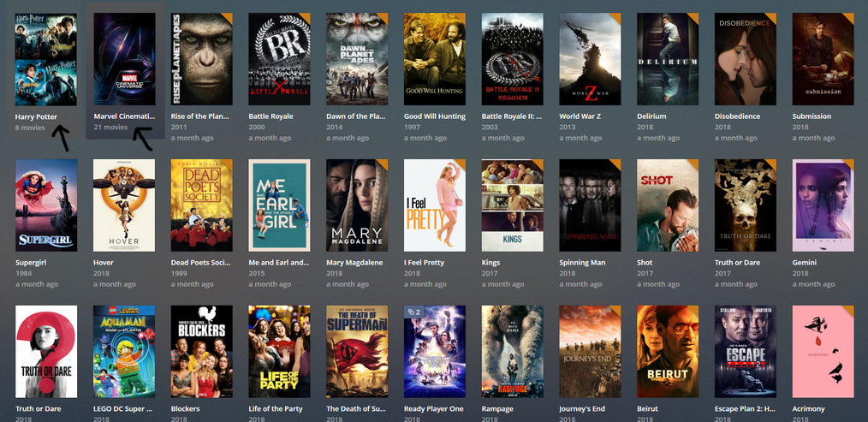Image resolution: width=868 pixels, height=422 pixels.
Task: Follow the "World War Z" title link
Action: 581,116
